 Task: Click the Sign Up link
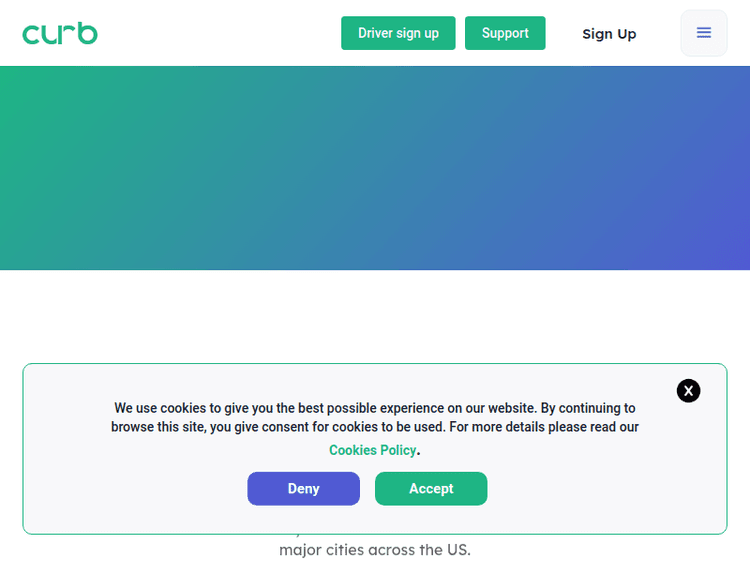pos(609,34)
